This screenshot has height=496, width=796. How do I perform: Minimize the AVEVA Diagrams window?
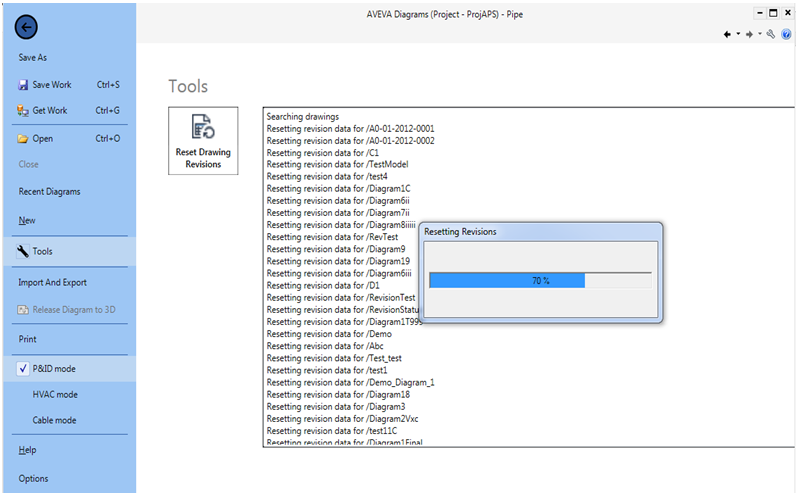coord(759,13)
